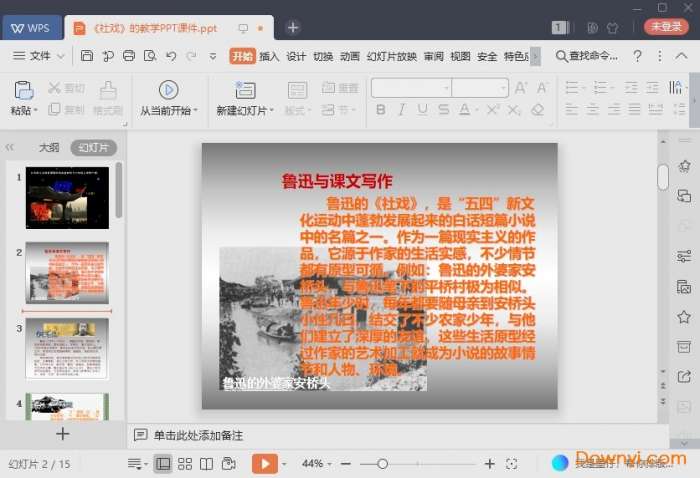
Task: Open the right sidebar star icon
Action: coord(684,318)
